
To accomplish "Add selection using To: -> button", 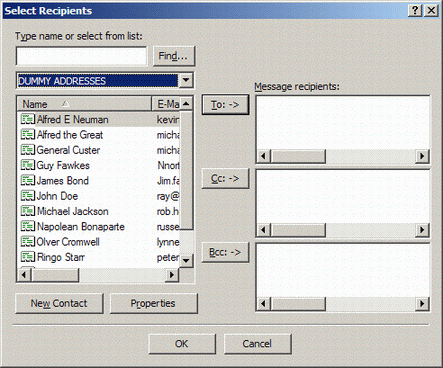I will (225, 105).
